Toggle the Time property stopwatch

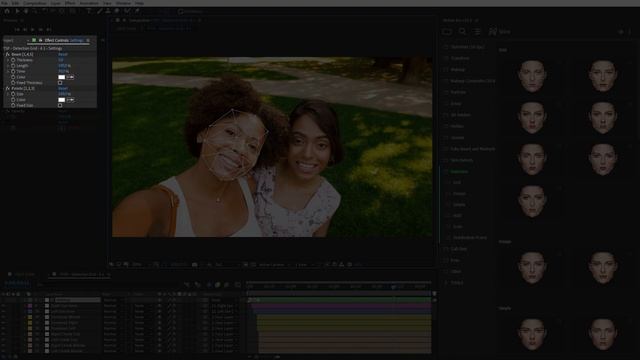tap(13, 71)
